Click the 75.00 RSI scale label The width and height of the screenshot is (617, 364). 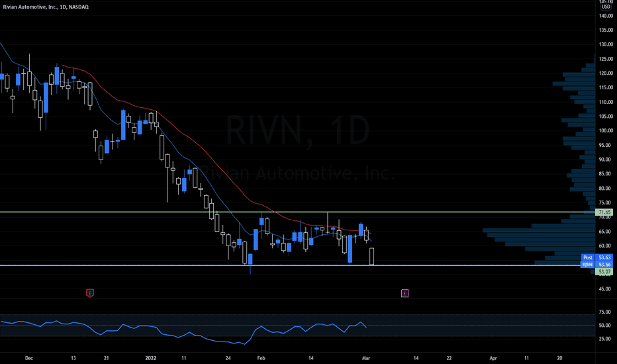coord(606,312)
